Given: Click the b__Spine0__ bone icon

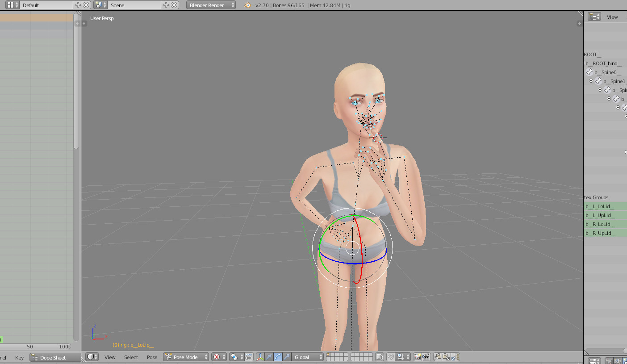Looking at the screenshot, I should tap(589, 72).
